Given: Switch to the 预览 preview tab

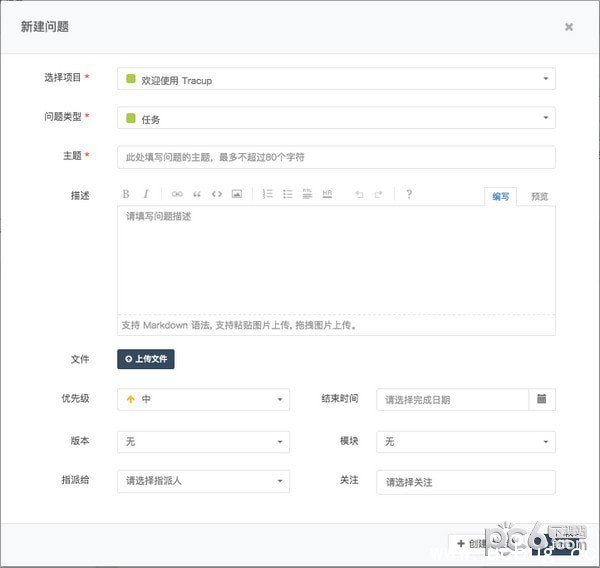Looking at the screenshot, I should (x=539, y=196).
